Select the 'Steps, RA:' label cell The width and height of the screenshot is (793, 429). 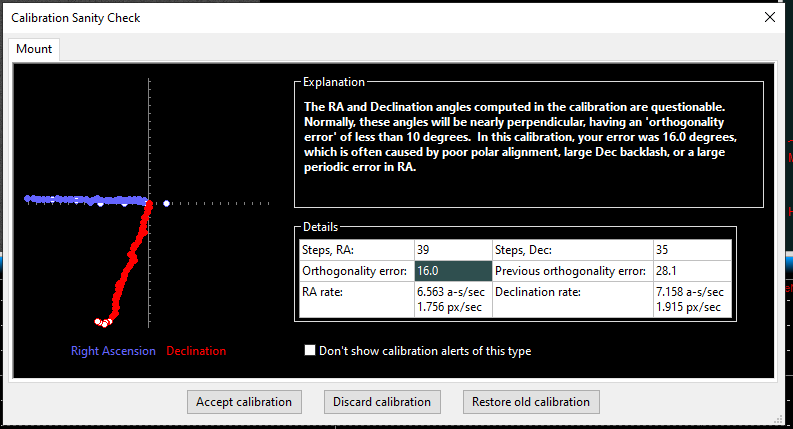pos(356,250)
